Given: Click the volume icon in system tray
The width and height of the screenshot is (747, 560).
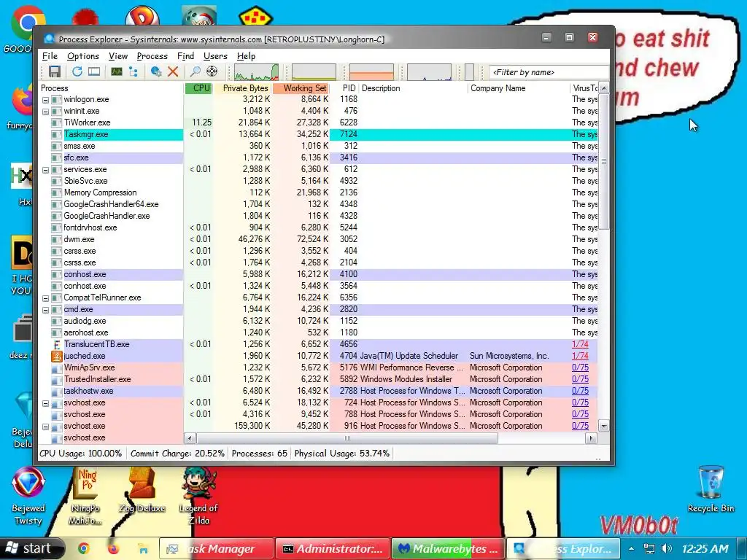Looking at the screenshot, I should [x=667, y=548].
